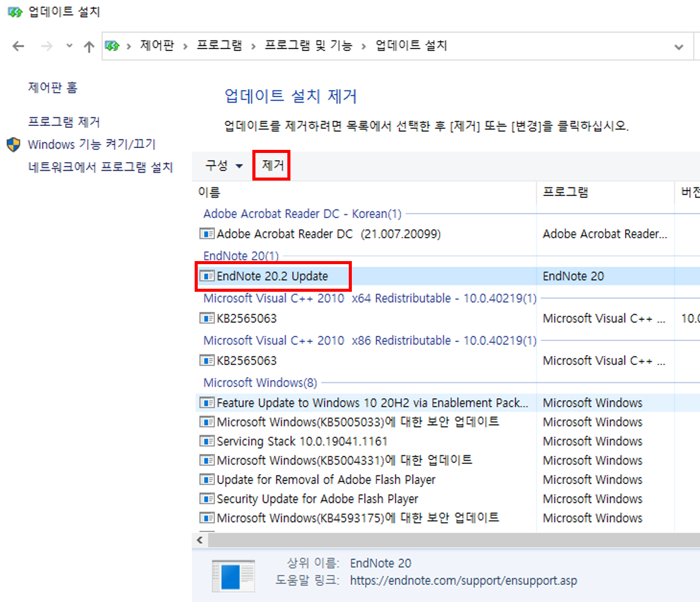Open chevron after 제어판 breadcrumb

point(185,46)
